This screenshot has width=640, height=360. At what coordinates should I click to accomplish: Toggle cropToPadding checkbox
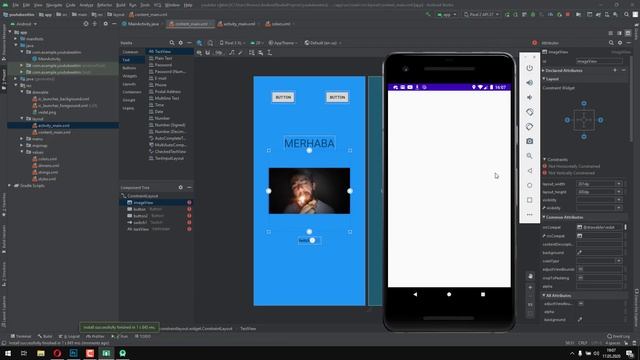[x=580, y=278]
